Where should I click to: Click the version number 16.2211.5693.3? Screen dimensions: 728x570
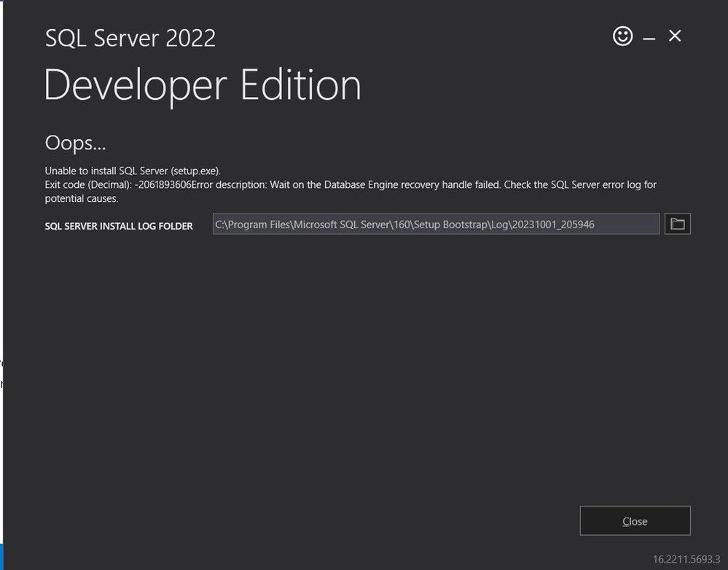[686, 559]
